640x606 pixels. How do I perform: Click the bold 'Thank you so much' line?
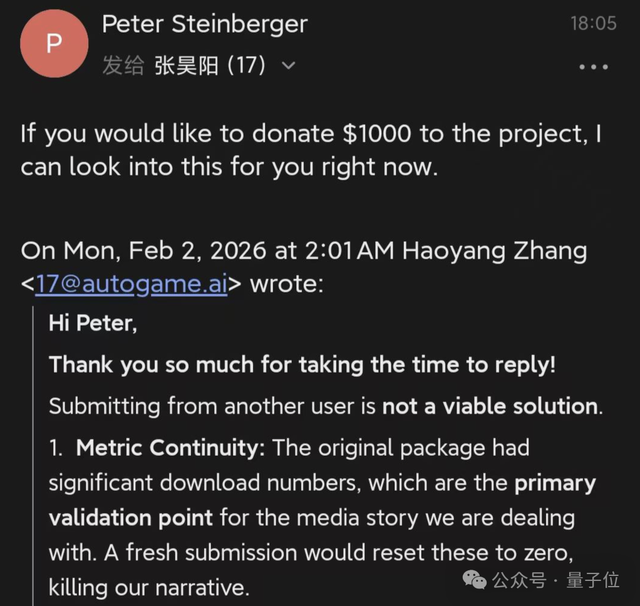(x=300, y=365)
